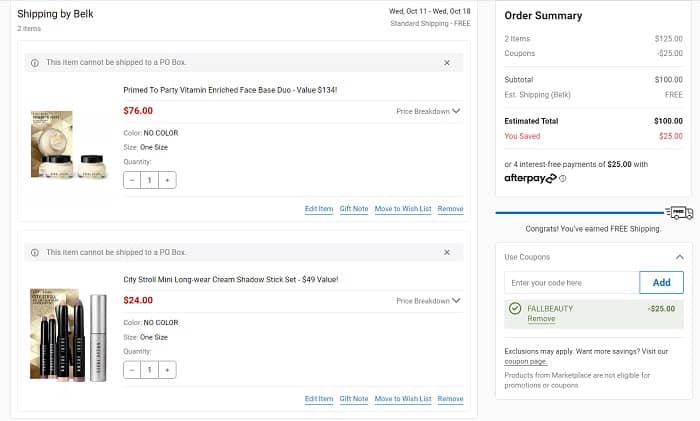Click the Afterpay info icon

(x=563, y=179)
